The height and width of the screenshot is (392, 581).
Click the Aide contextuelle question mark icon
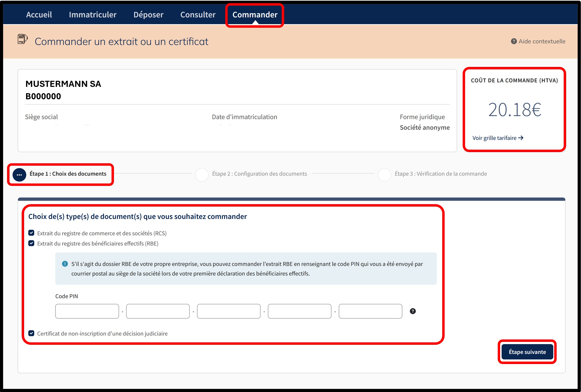[x=514, y=41]
